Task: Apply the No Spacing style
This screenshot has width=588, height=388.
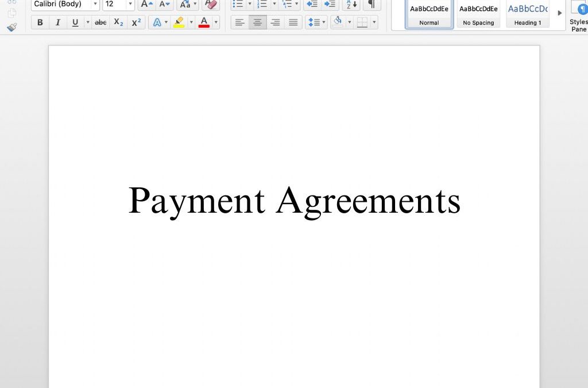Action: coord(478,14)
